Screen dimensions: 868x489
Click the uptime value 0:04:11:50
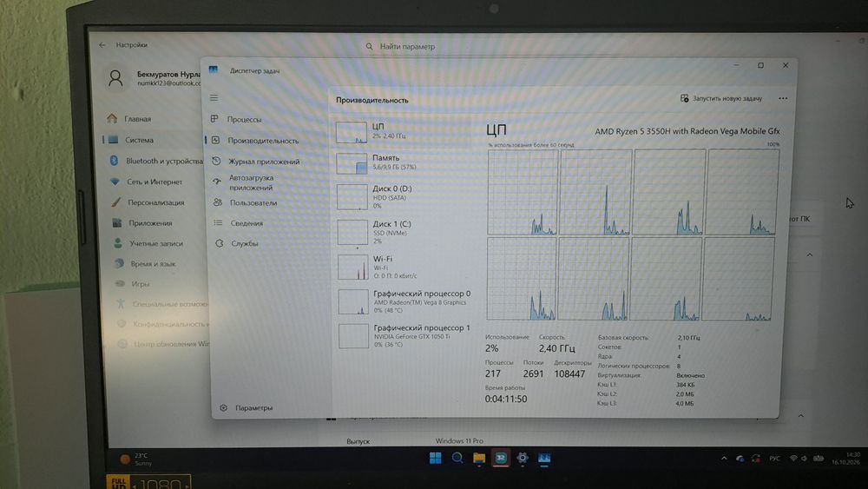(x=506, y=399)
